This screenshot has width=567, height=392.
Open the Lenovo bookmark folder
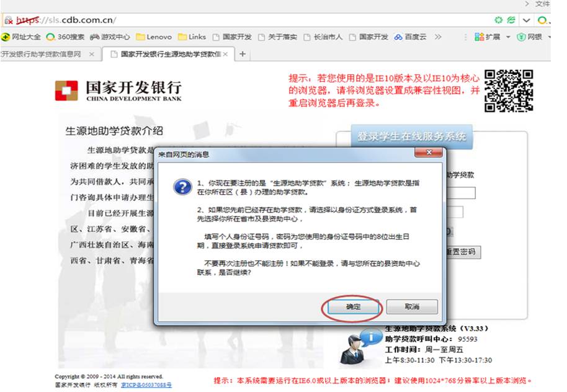[154, 37]
